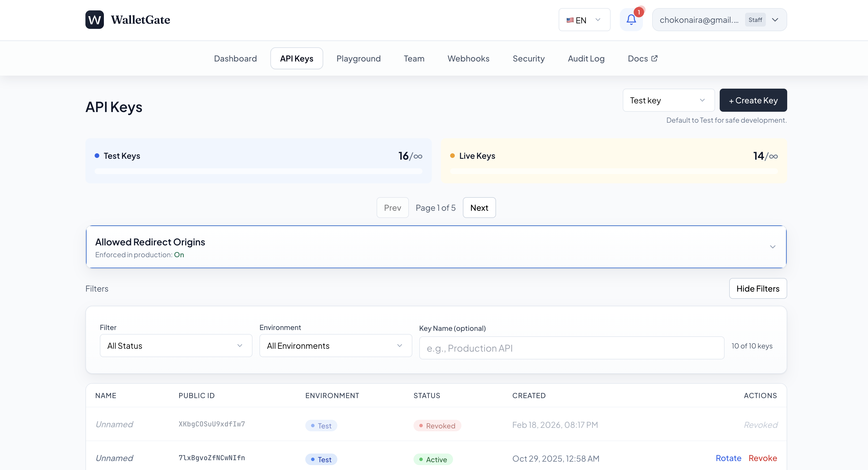
Task: Expand the account menu chevron
Action: 775,20
